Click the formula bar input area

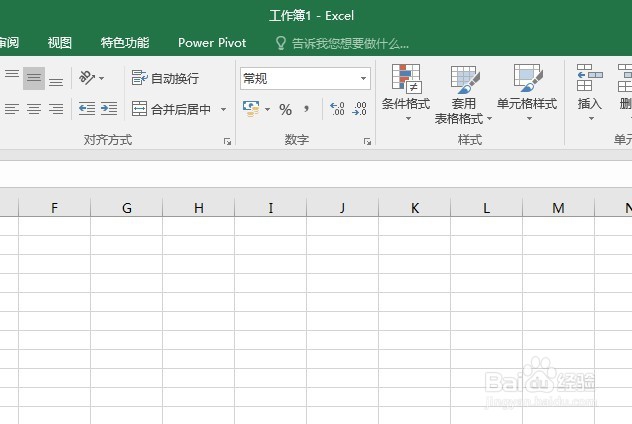(x=316, y=174)
